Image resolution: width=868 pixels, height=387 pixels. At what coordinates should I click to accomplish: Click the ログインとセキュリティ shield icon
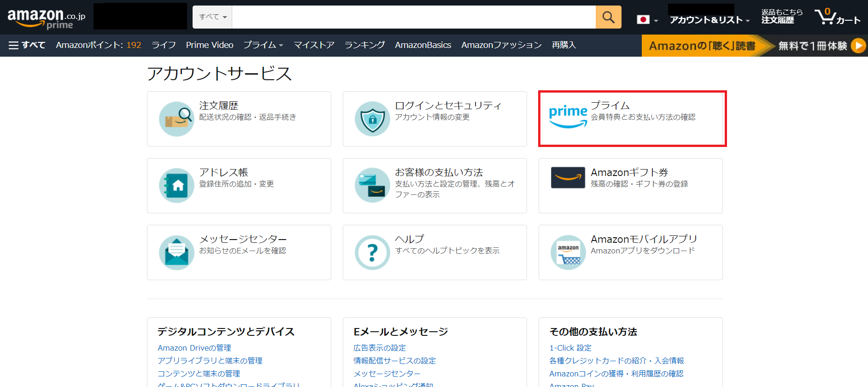[372, 119]
